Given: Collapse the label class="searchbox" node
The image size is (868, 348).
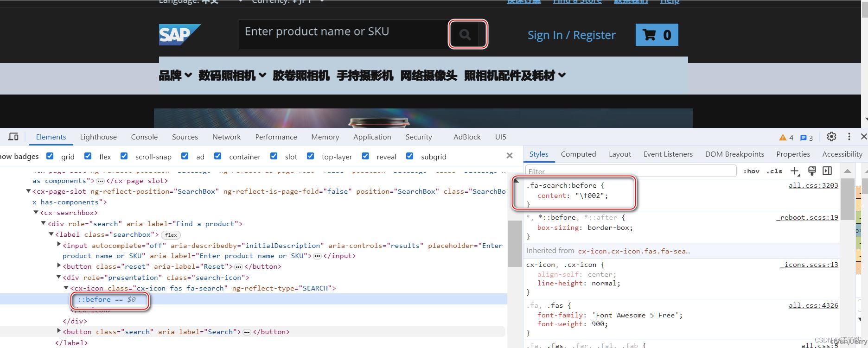Looking at the screenshot, I should [x=51, y=234].
